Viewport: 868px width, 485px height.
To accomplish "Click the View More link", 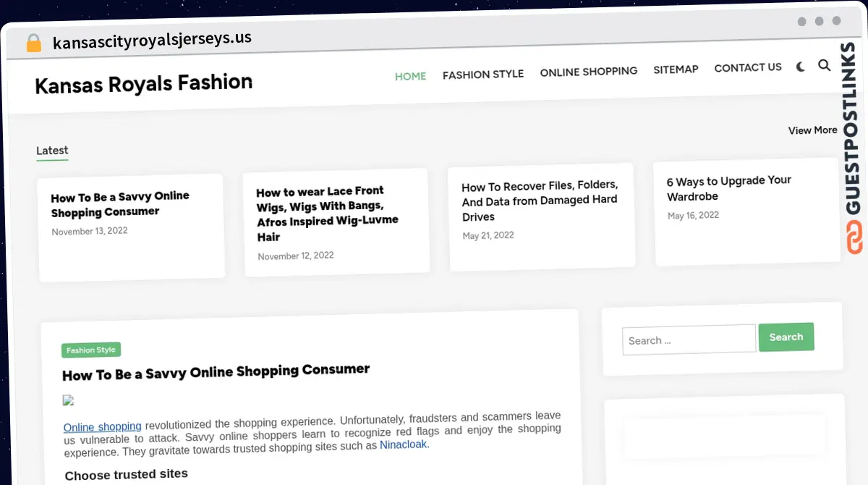I will click(812, 130).
